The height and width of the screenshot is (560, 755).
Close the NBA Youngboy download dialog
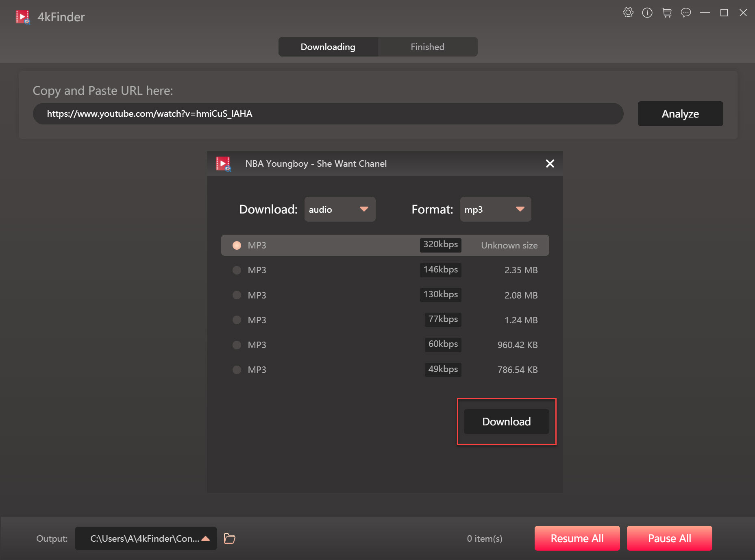550,163
